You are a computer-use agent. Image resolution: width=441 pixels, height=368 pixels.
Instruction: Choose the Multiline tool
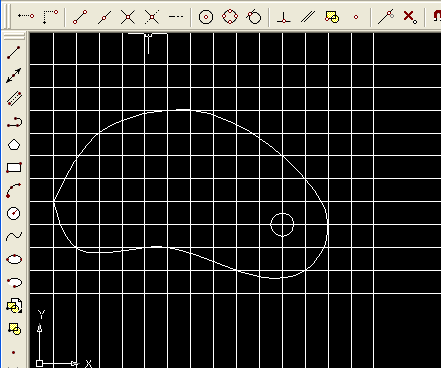pyautogui.click(x=14, y=99)
